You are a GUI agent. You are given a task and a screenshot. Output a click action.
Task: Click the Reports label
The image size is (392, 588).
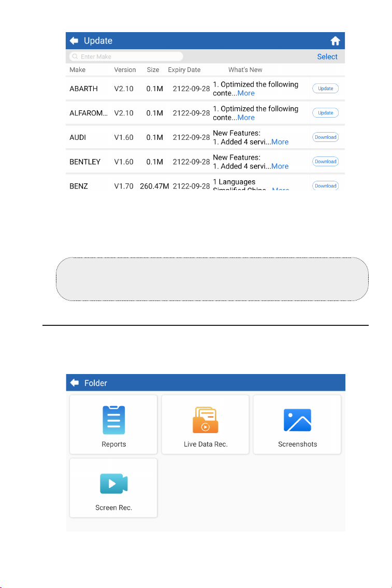tap(113, 444)
